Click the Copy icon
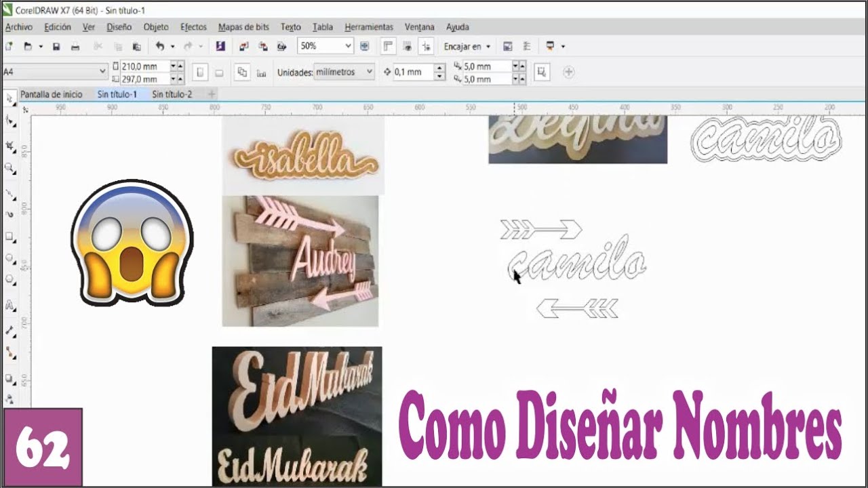This screenshot has height=488, width=868. 118,46
